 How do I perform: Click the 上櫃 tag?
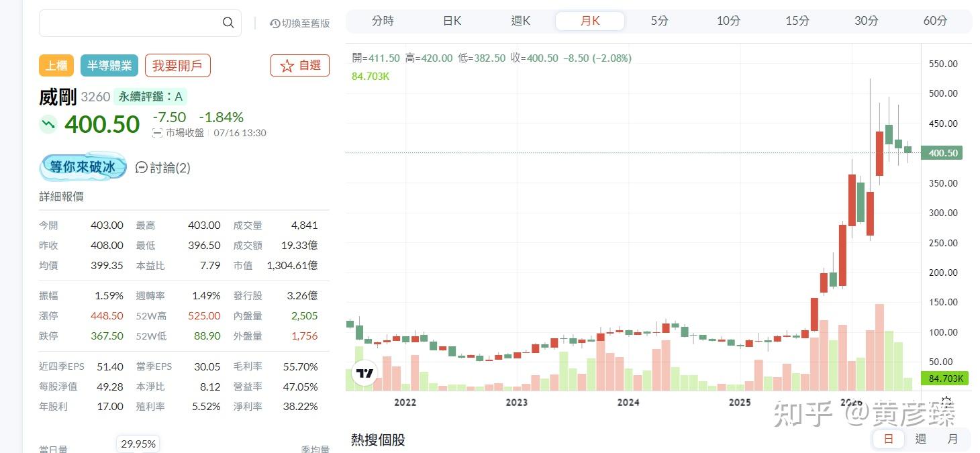[56, 65]
